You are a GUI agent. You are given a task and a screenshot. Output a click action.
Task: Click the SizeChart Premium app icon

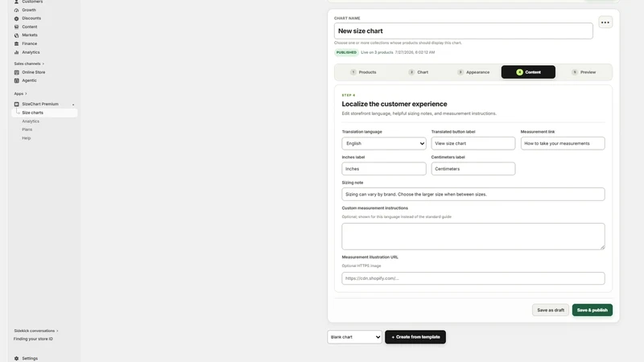pyautogui.click(x=16, y=105)
